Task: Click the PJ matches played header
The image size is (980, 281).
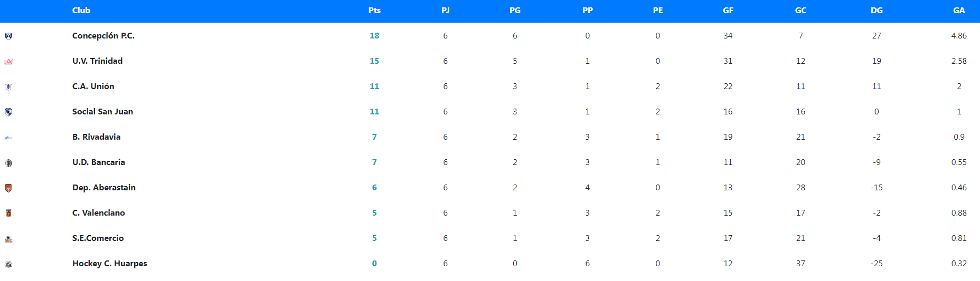Action: coord(446,11)
